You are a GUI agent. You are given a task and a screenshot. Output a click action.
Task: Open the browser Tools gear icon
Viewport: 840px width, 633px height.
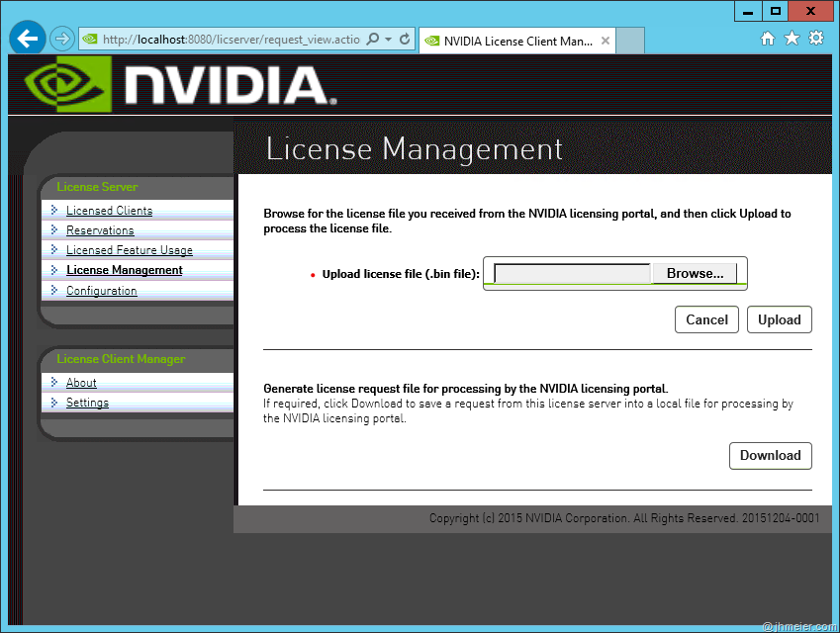[x=816, y=39]
